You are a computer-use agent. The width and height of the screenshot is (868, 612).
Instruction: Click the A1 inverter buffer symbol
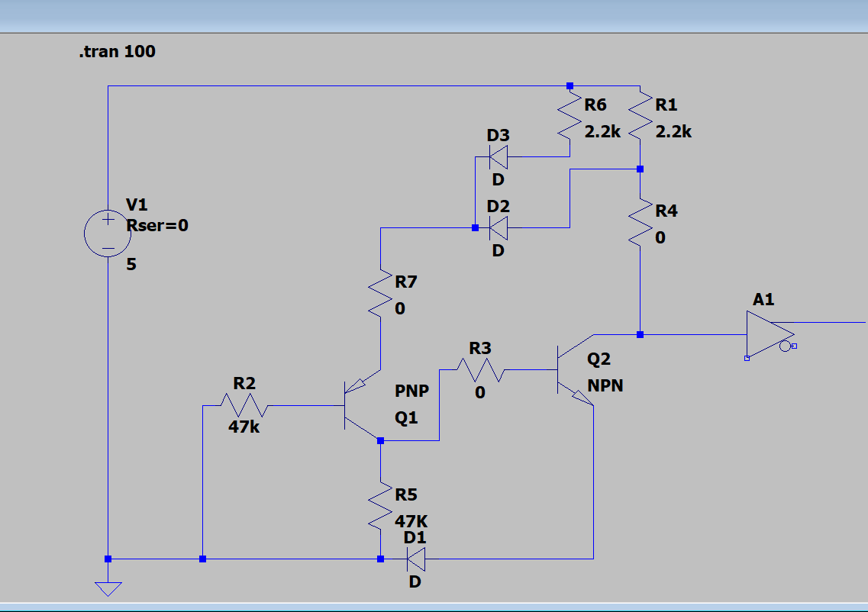[x=770, y=334]
